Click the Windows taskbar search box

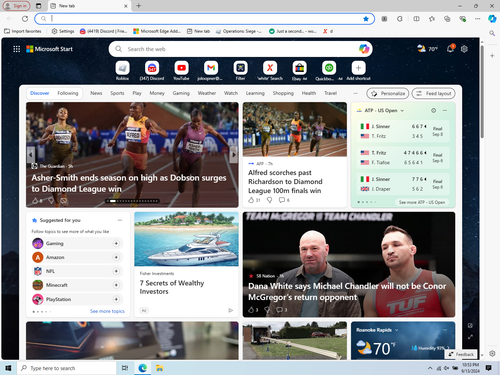pos(67,368)
